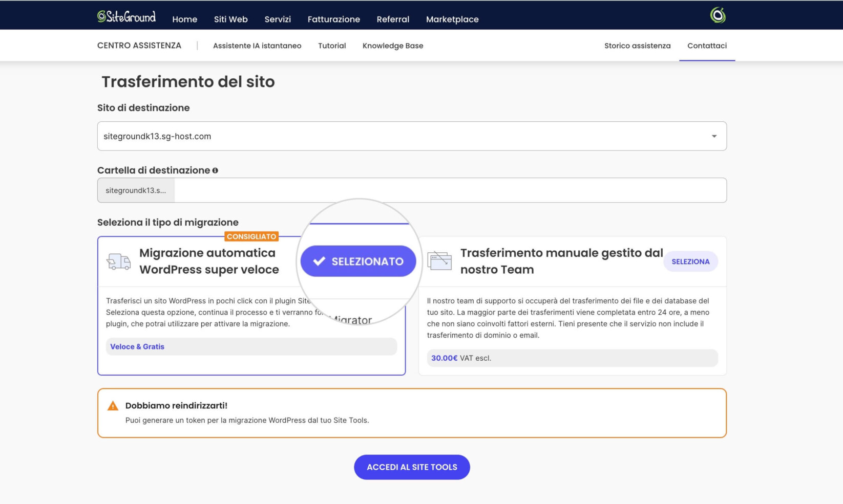Open the Tutorial section
Screen dimensions: 843x504
point(332,46)
